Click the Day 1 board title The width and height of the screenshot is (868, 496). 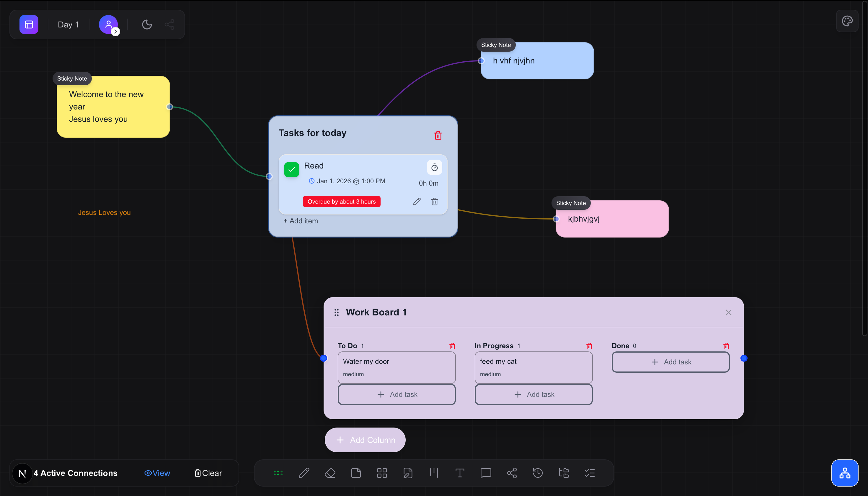click(x=68, y=24)
